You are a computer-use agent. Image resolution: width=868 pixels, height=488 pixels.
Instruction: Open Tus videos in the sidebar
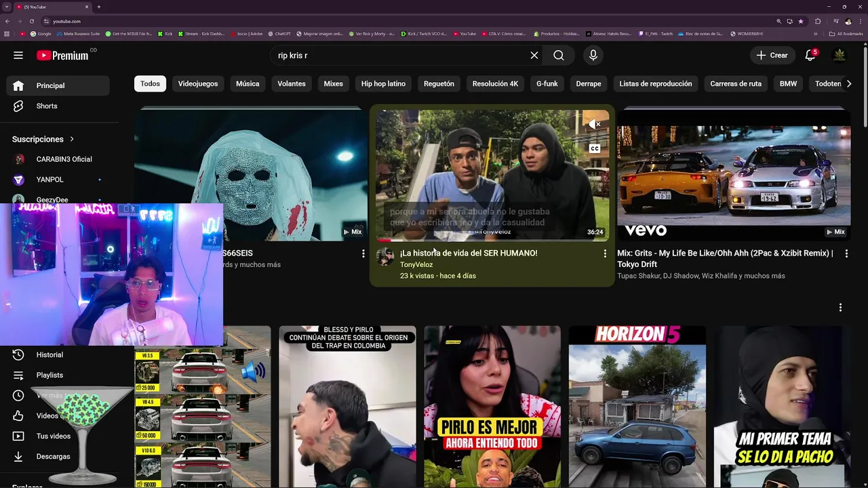[58, 436]
